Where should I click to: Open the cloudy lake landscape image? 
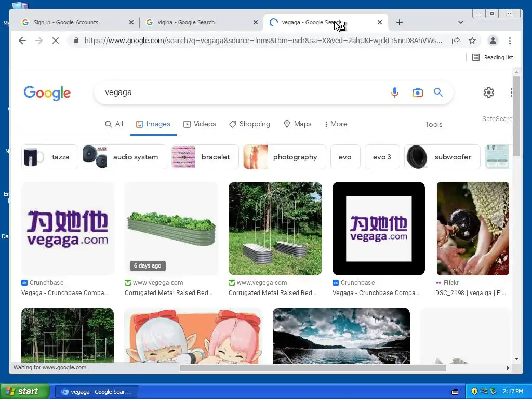[341, 336]
